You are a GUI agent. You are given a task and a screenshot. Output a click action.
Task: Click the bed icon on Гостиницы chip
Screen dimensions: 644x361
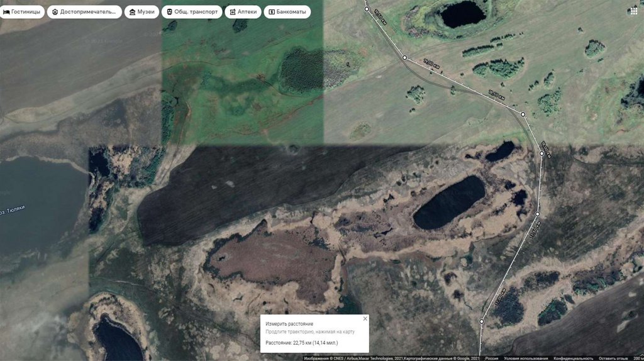click(6, 12)
